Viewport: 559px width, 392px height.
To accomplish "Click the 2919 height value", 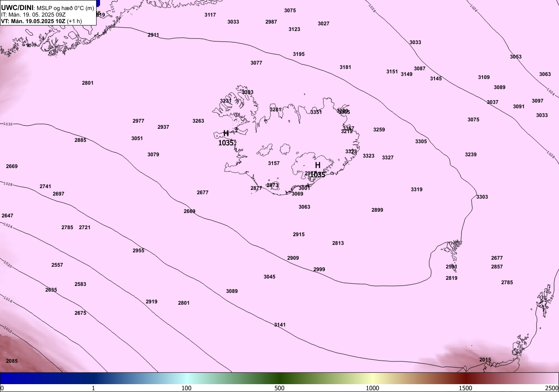I will click(x=152, y=302).
